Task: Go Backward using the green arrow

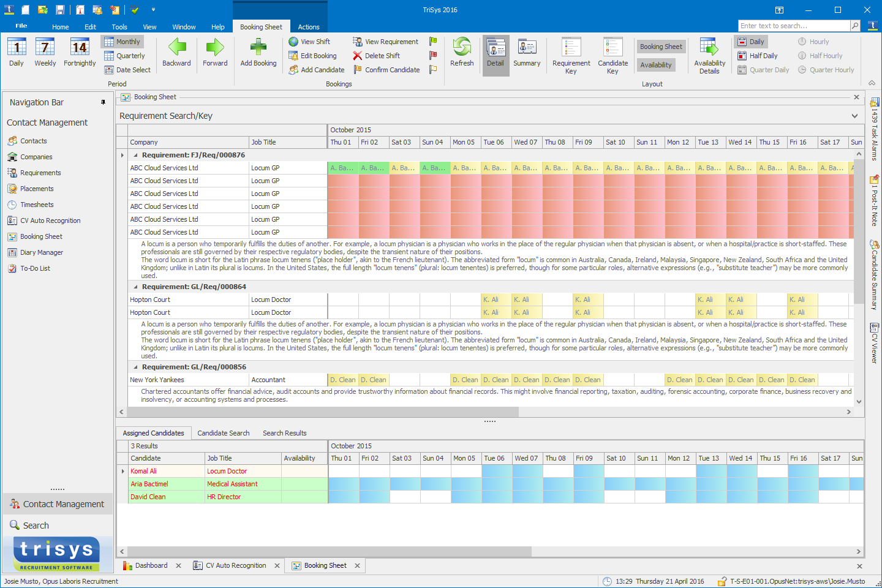Action: pos(176,48)
